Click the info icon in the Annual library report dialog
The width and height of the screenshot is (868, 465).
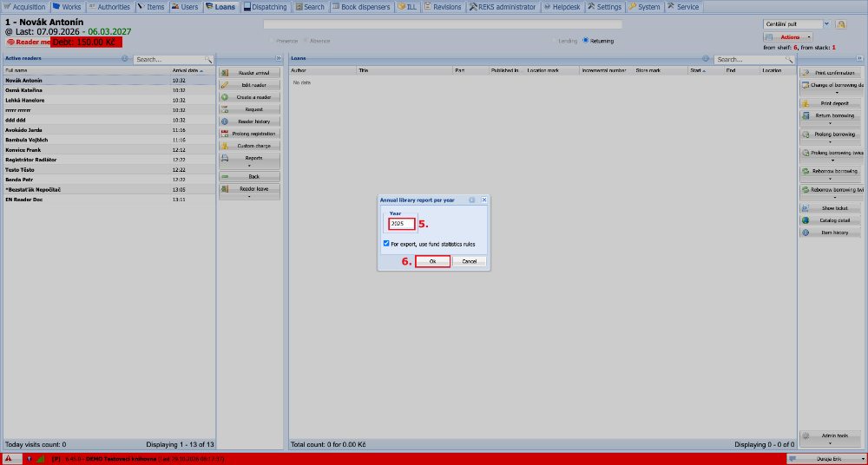[471, 200]
